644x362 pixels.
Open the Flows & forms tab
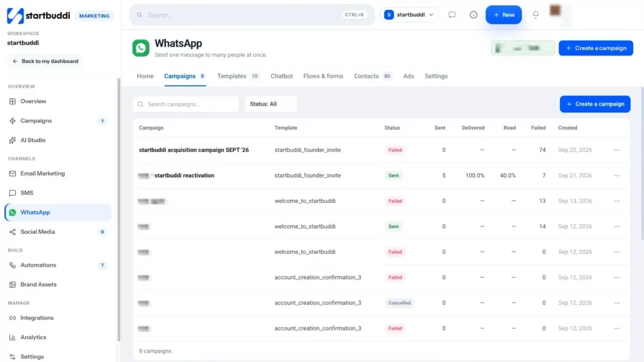coord(323,76)
